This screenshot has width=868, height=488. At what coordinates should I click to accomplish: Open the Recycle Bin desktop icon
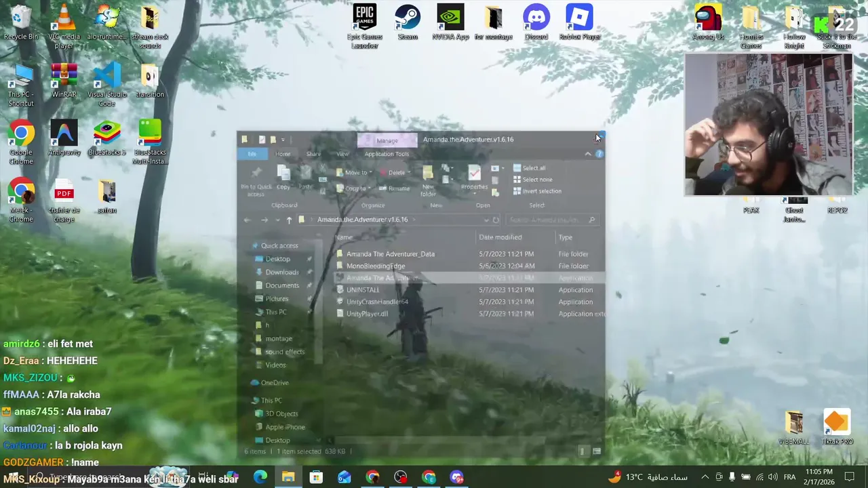[21, 23]
